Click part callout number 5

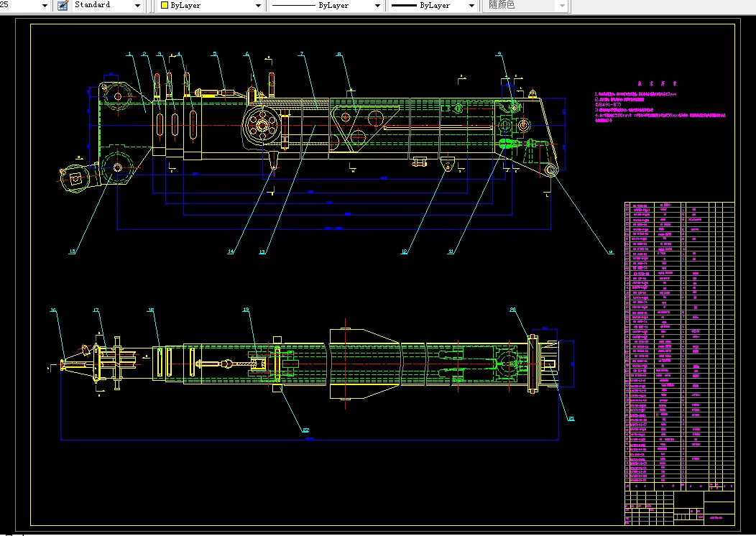pos(215,54)
